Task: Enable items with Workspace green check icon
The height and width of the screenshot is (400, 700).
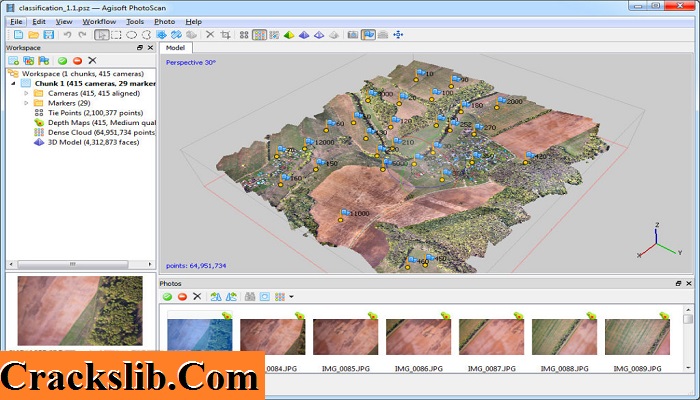Action: click(x=62, y=60)
